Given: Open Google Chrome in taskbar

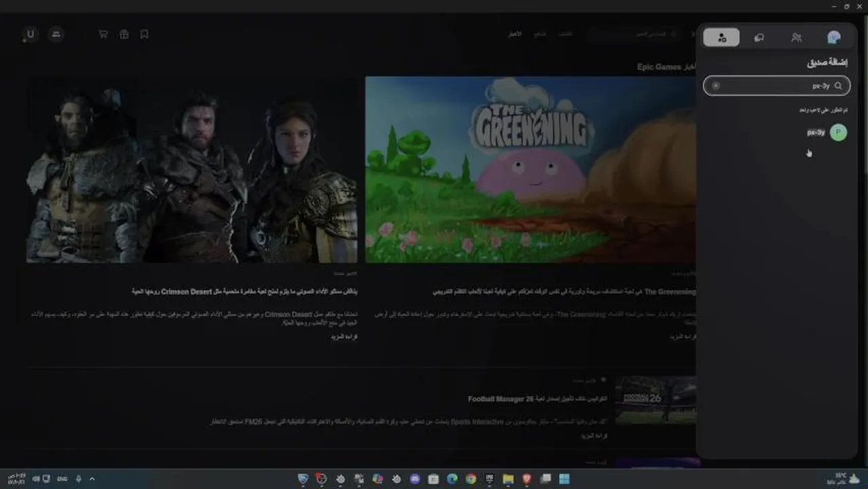Looking at the screenshot, I should tap(471, 479).
